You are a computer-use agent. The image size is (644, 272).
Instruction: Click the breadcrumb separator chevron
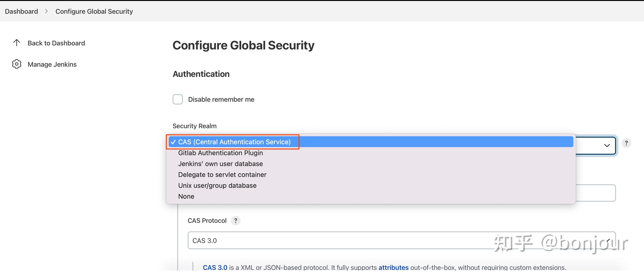tap(46, 11)
